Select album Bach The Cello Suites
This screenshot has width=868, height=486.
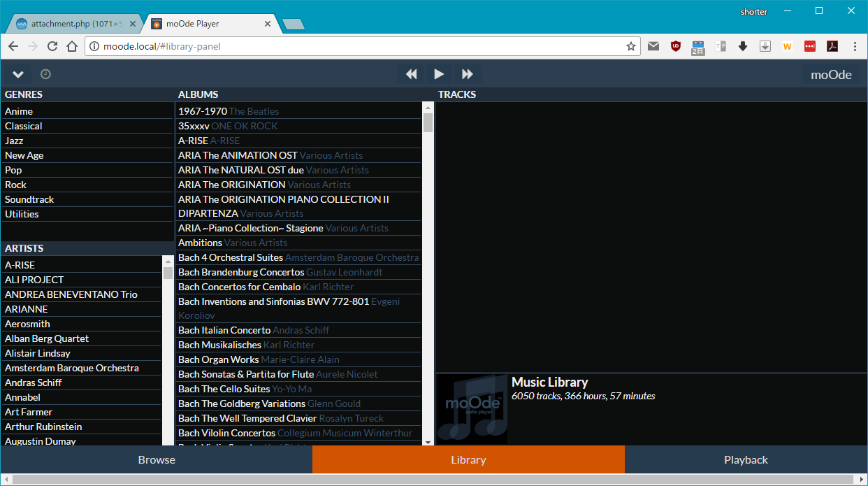click(298, 389)
